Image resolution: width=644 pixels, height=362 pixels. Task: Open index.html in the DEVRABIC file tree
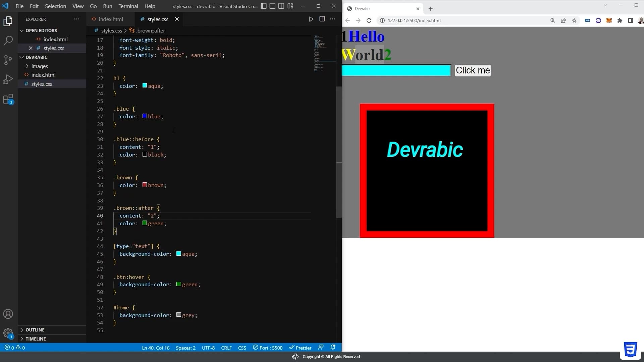[x=43, y=75]
